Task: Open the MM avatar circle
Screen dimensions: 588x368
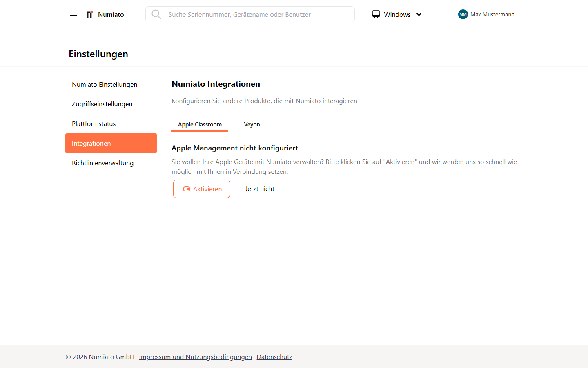Action: click(462, 14)
